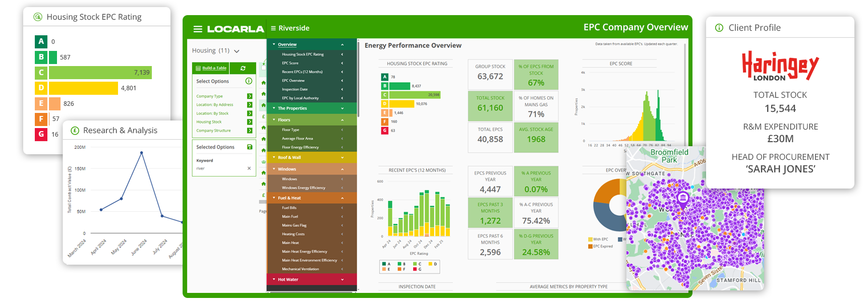Open the Company Structure arrow icon
This screenshot has width=868, height=304.
tap(250, 131)
